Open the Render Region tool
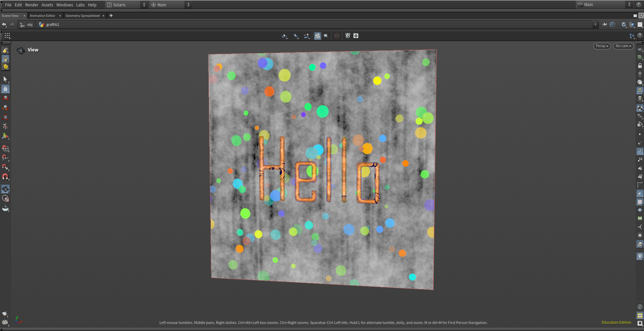 click(x=5, y=198)
